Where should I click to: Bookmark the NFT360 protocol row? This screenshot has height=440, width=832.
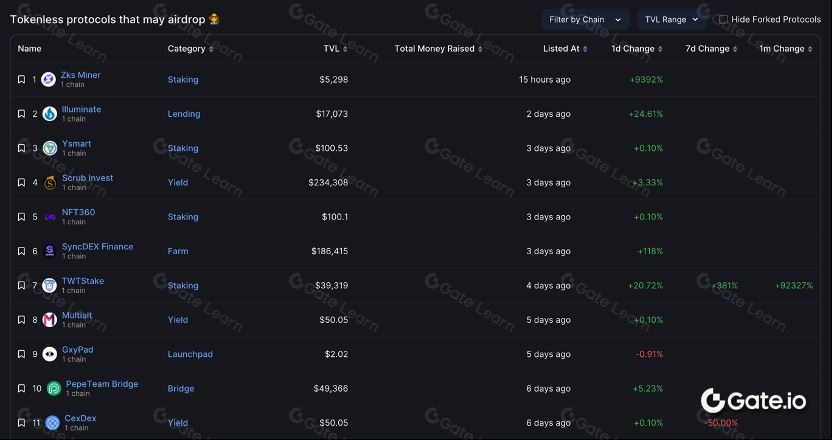(21, 217)
